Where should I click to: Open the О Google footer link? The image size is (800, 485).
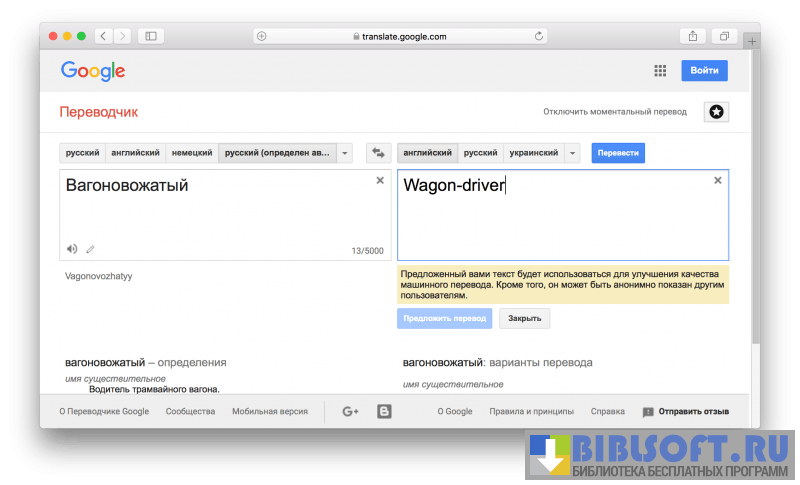point(455,412)
